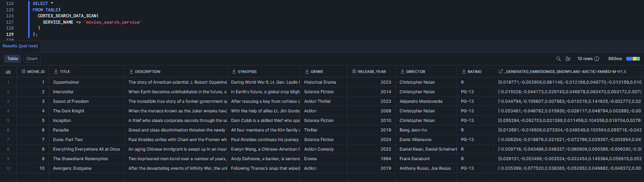Image resolution: width=644 pixels, height=182 pixels.
Task: Select the Dune: Part Two title cell
Action: coord(87,140)
